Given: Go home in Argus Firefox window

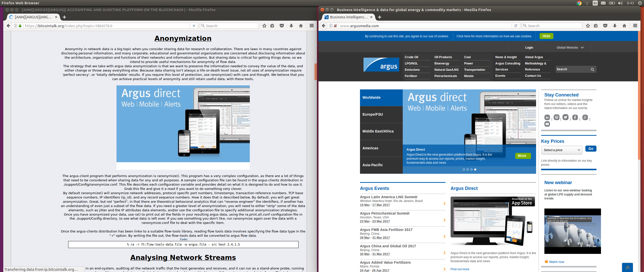Looking at the screenshot, I should (x=624, y=26).
